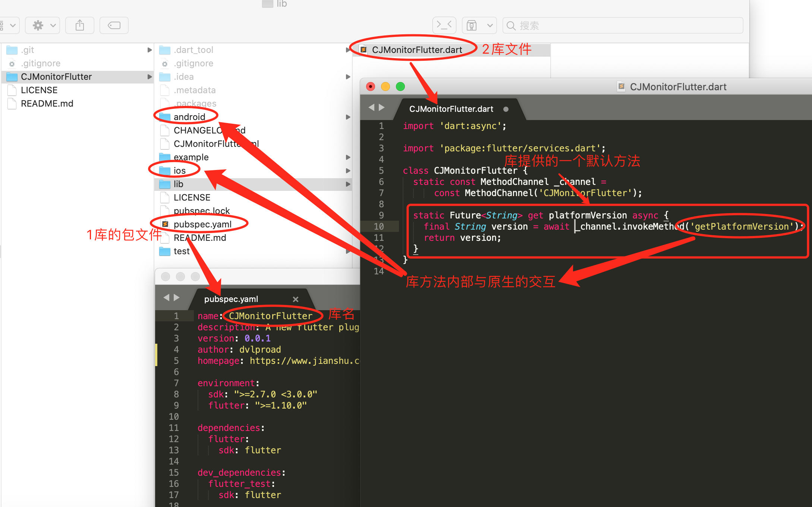Go to previous tab in dart editor
This screenshot has height=507, width=812.
pos(371,108)
